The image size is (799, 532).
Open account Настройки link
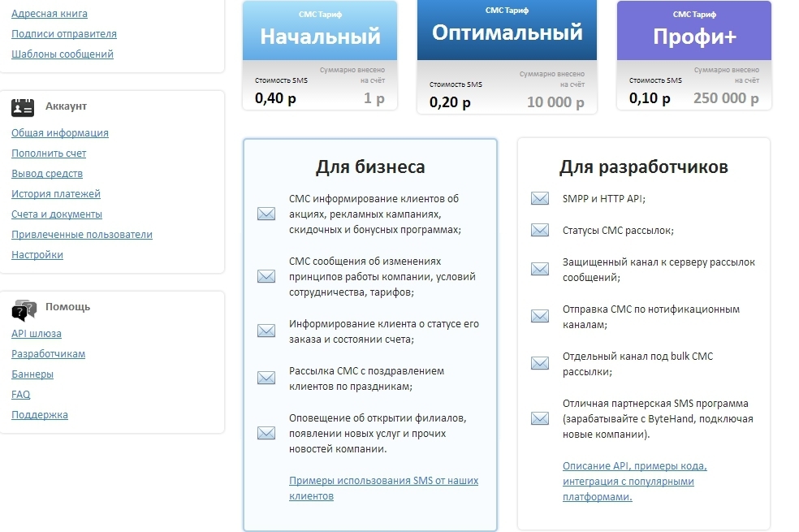pyautogui.click(x=37, y=255)
